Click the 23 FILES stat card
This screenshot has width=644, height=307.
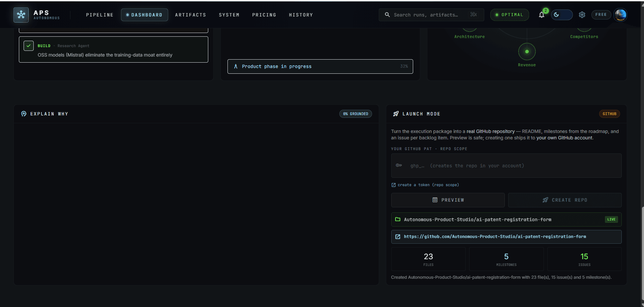tap(428, 259)
